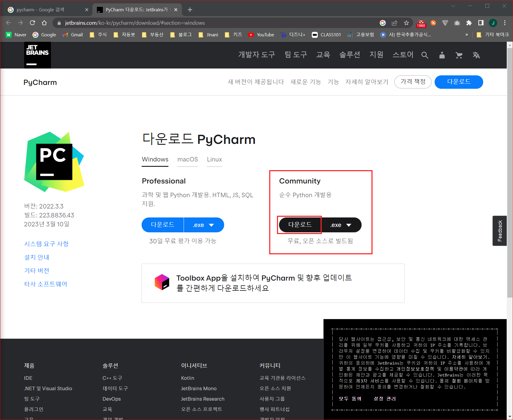
Task: Open the 주식 bookmark folder
Action: tap(98, 35)
